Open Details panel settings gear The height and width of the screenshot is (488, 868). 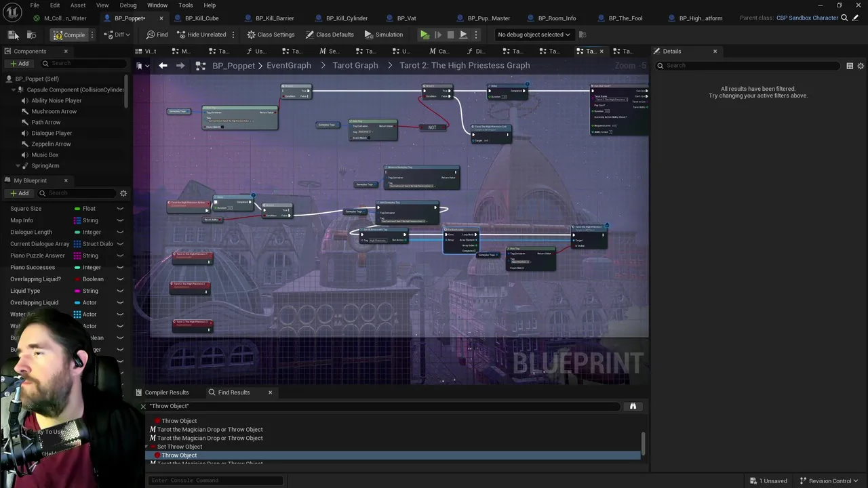tap(861, 66)
